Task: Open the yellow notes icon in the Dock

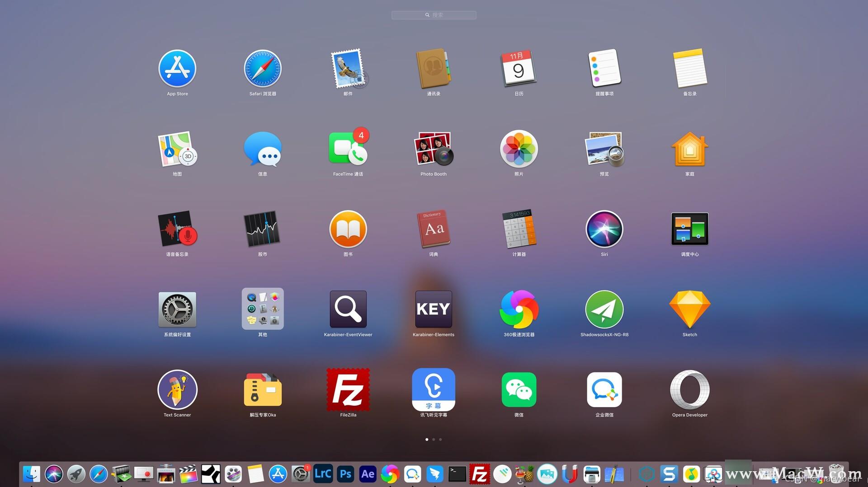Action: 255,474
